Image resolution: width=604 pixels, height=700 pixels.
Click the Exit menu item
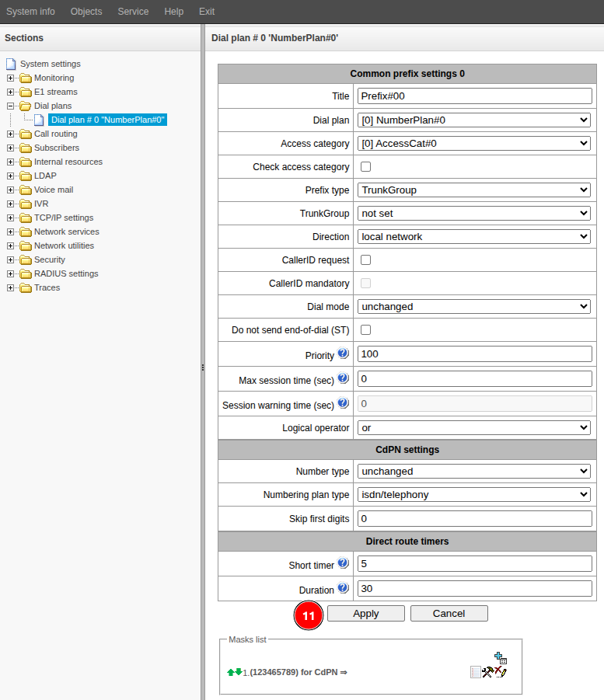[207, 12]
